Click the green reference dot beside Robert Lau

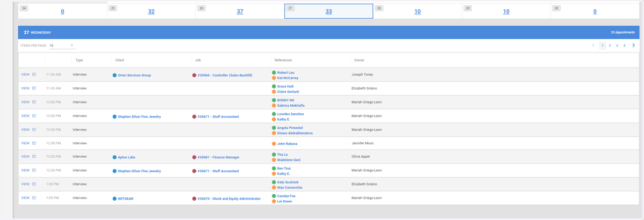(x=274, y=72)
